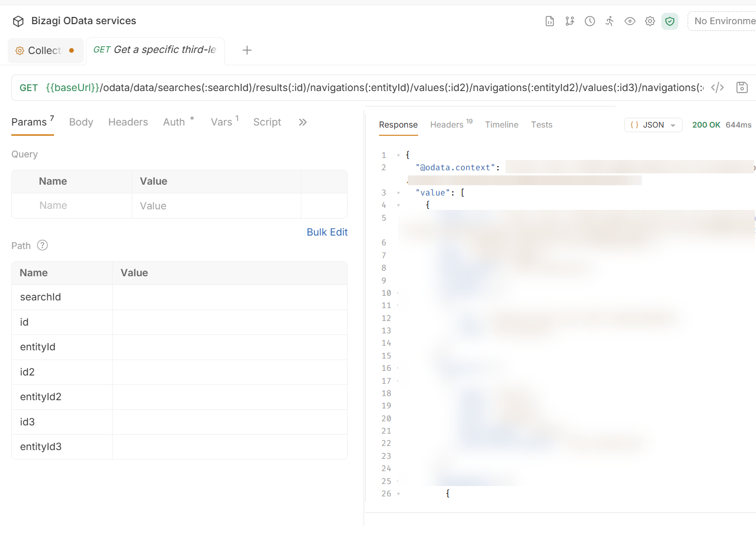The image size is (756, 537).
Task: Click the "@odata.context" key in response
Action: [455, 168]
